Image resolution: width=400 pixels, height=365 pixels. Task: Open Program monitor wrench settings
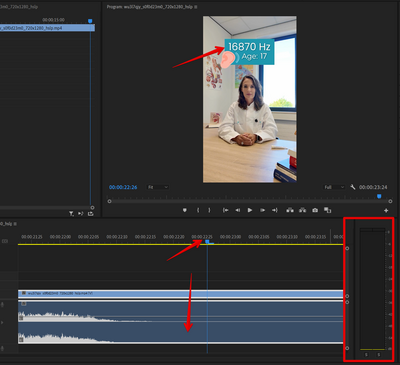click(x=353, y=187)
